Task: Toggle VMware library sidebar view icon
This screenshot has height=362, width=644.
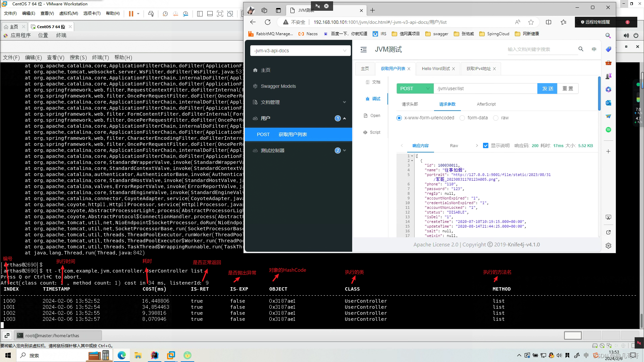Action: [x=200, y=14]
